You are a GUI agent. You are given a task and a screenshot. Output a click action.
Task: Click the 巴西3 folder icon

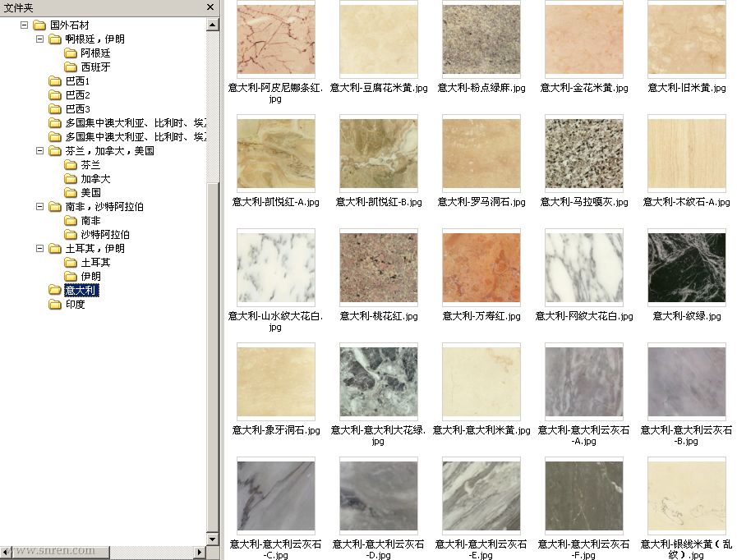(55, 109)
